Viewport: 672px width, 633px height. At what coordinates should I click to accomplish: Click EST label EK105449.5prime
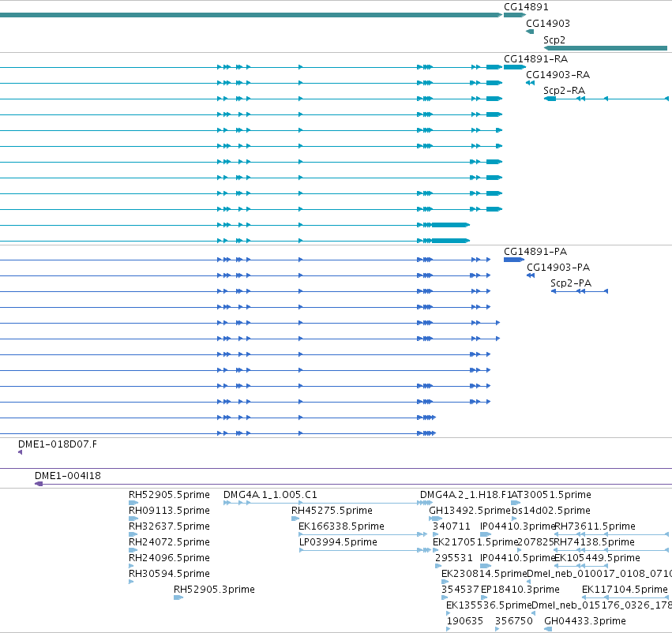coord(598,558)
